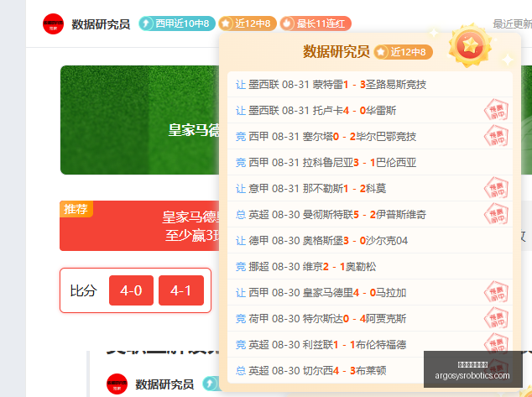Open the top 数据研究员 author name
Screen dimensions: 532x397
[x=101, y=24]
